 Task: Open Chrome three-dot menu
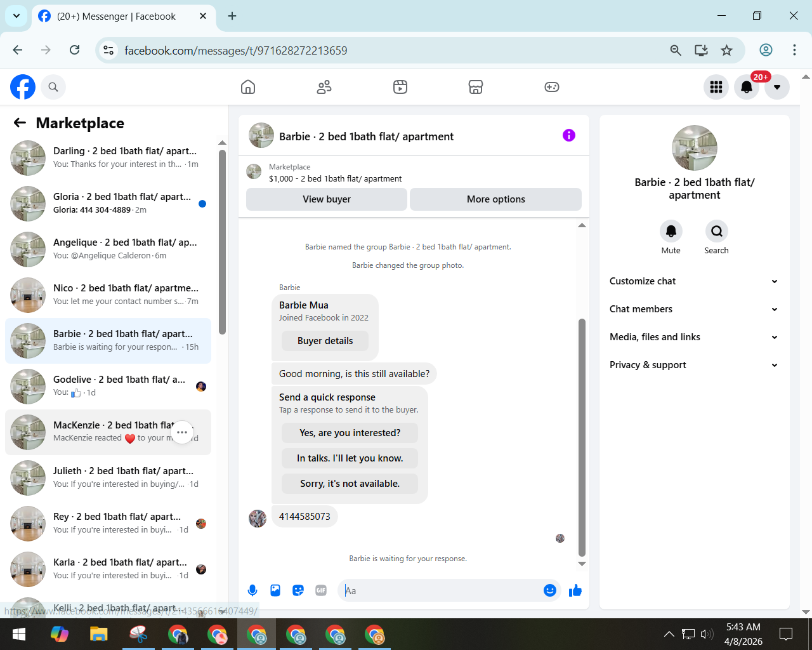[794, 50]
